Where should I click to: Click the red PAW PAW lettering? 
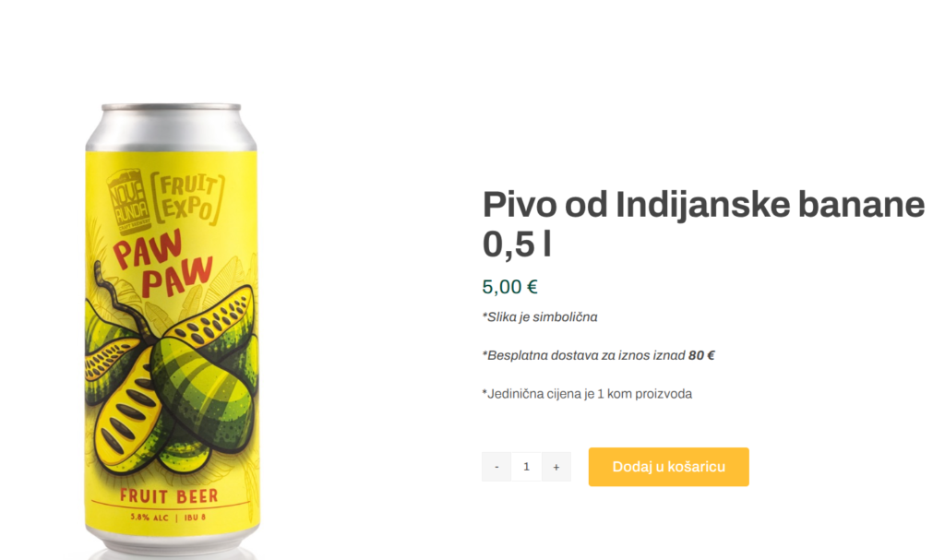163,264
